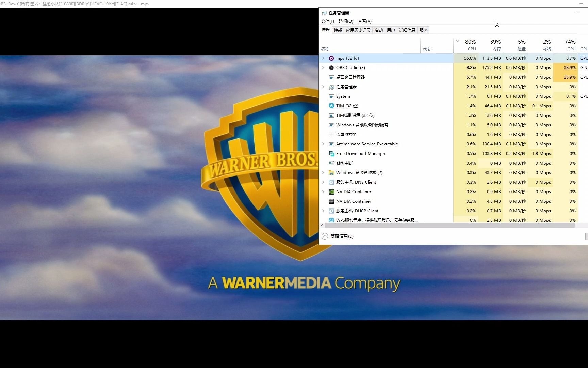The image size is (588, 368).
Task: Click the mpv process icon
Action: [331, 58]
